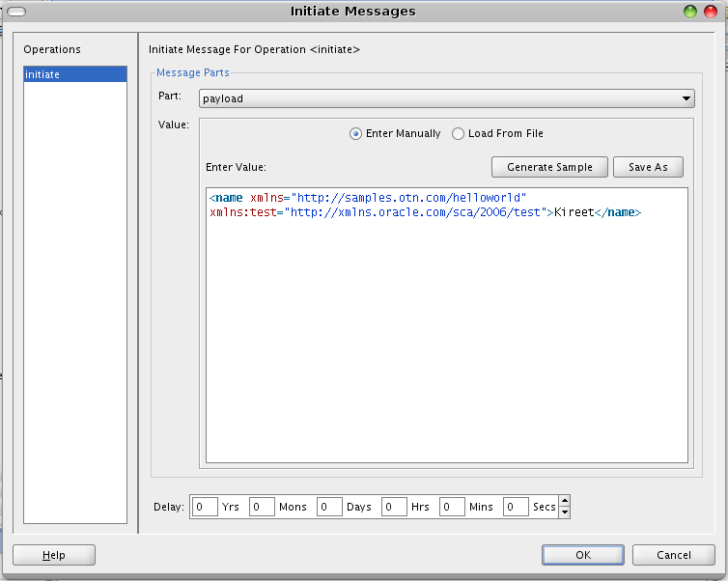The width and height of the screenshot is (728, 581).
Task: Select the Mins delay field
Action: (452, 507)
